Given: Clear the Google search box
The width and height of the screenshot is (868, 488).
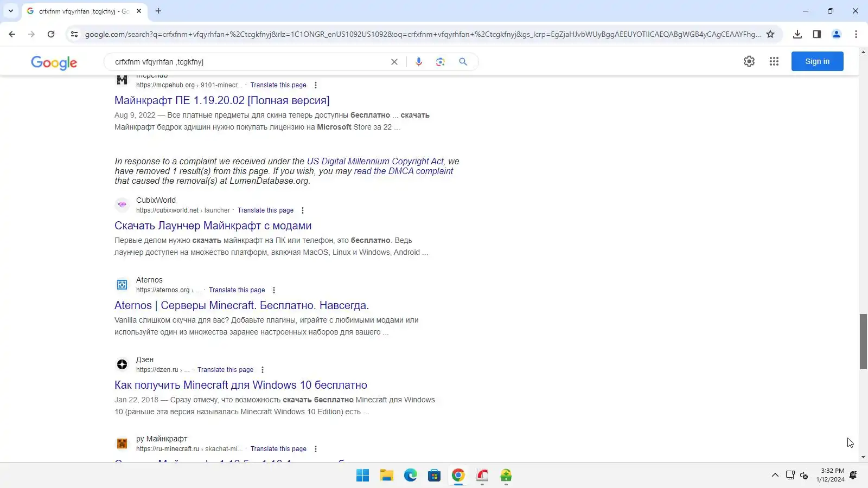Looking at the screenshot, I should tap(394, 62).
